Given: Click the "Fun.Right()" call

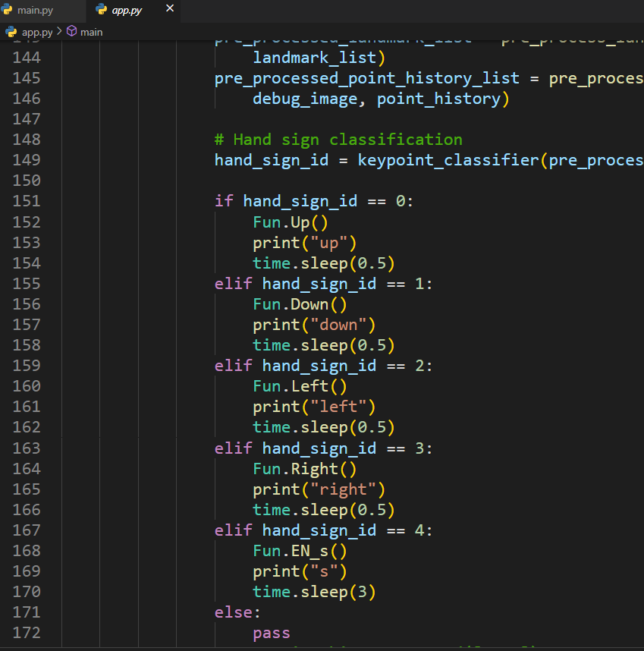Looking at the screenshot, I should click(305, 469).
